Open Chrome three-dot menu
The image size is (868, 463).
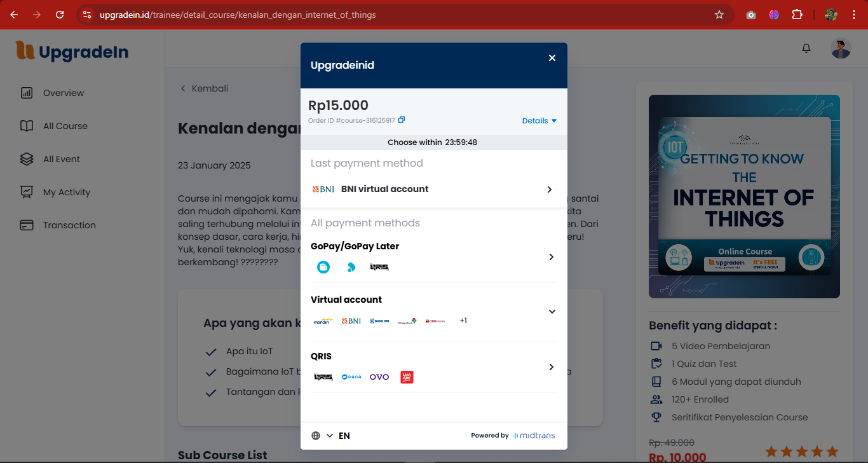[853, 15]
